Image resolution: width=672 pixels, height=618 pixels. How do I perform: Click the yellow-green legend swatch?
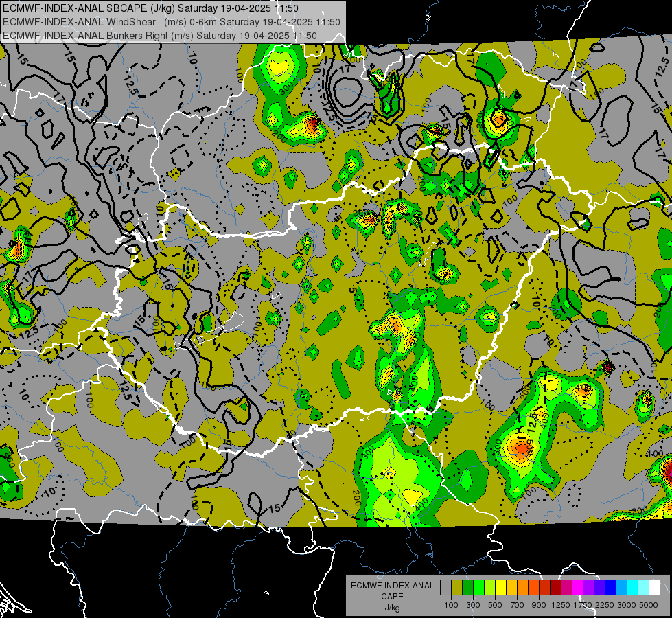490,588
